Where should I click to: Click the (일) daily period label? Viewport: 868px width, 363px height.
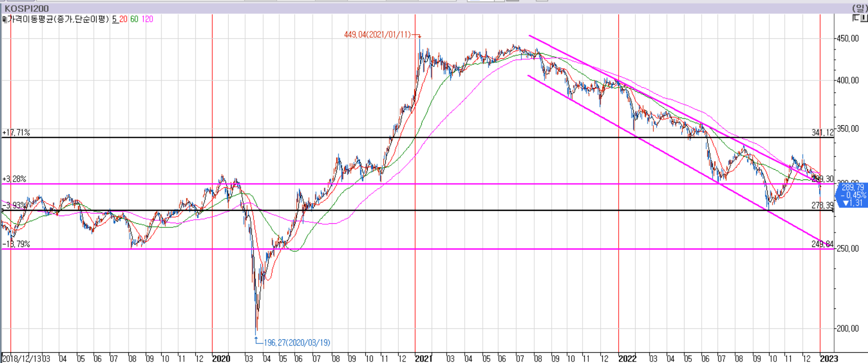pos(860,8)
